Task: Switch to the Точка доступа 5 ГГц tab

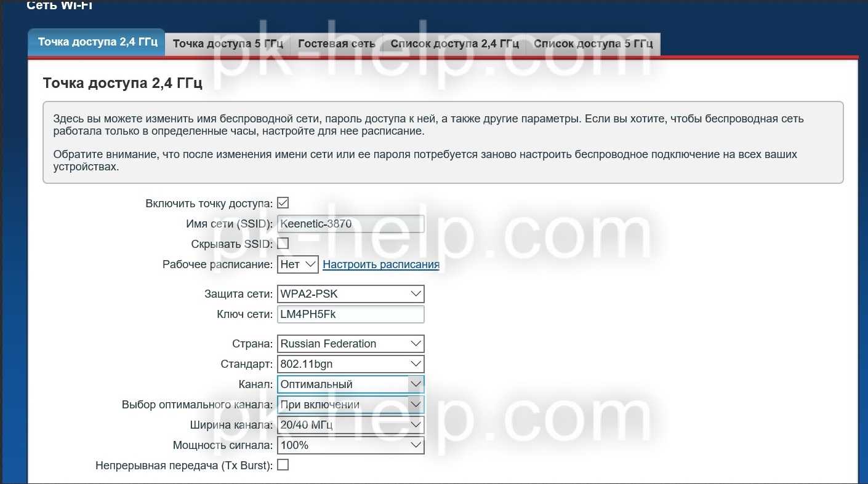Action: (228, 44)
